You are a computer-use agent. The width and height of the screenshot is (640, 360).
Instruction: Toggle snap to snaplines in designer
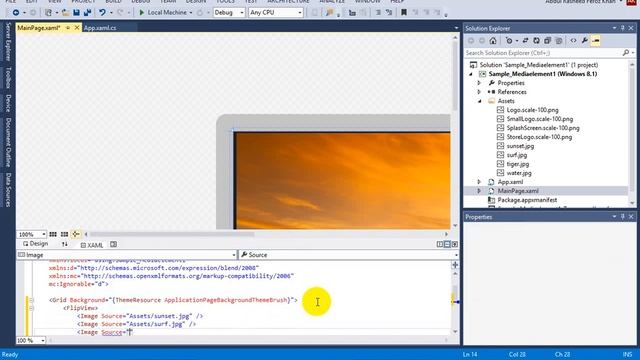point(76,234)
